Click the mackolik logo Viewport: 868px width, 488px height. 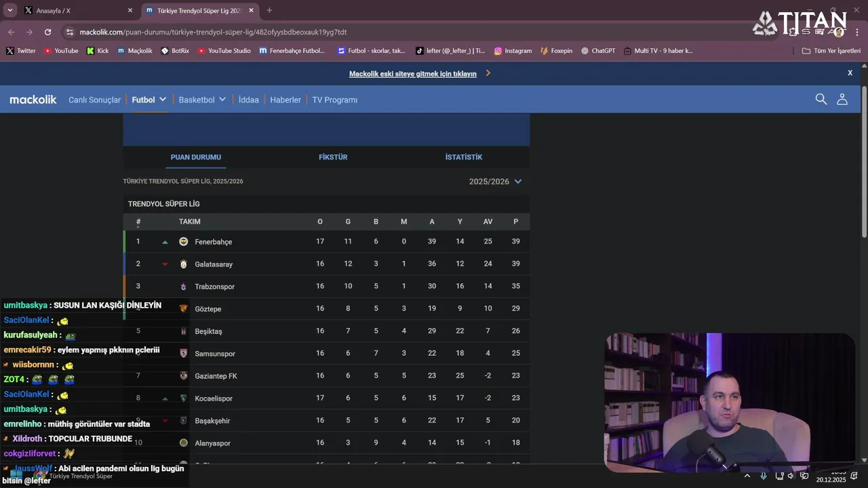pyautogui.click(x=33, y=100)
